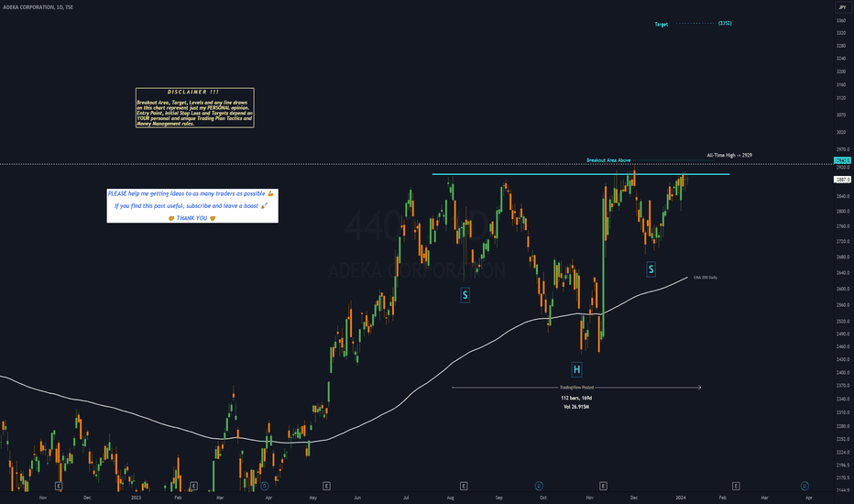
Task: Click the 2023 label on time axis
Action: pos(137,498)
